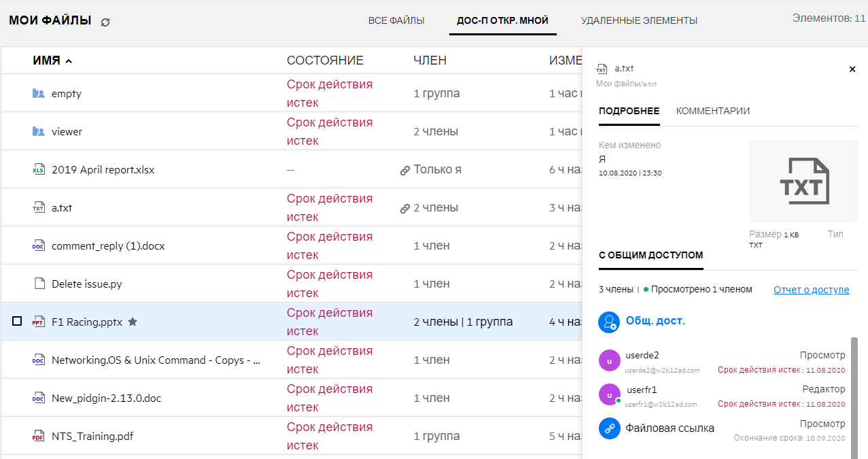
Task: Open the Отчет о доступе link
Action: [x=811, y=290]
